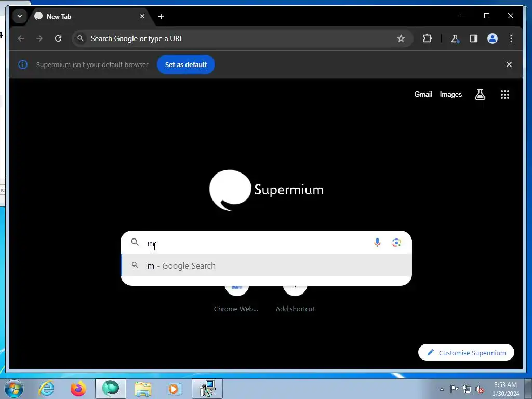The width and height of the screenshot is (532, 399).
Task: Open network tray icon
Action: pos(467,389)
